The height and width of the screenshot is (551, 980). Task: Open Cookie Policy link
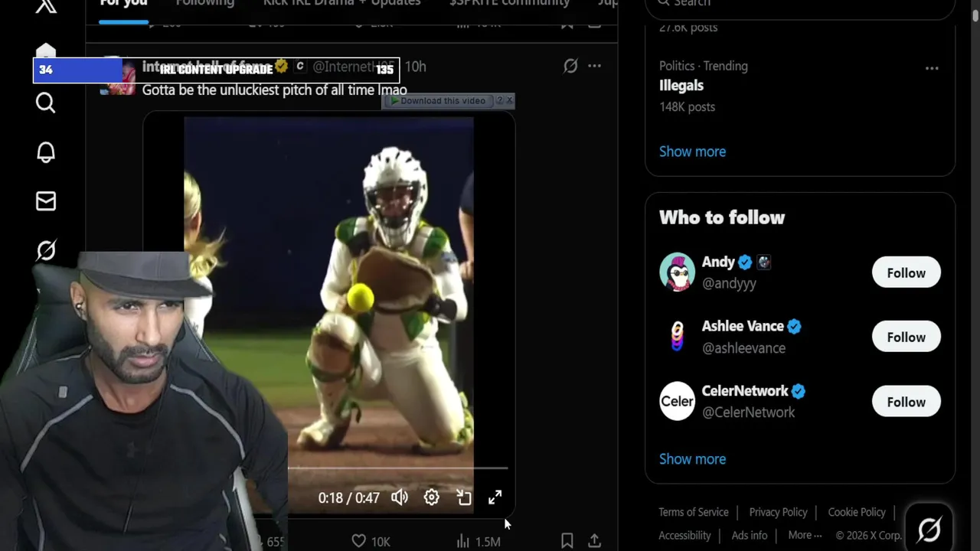tap(857, 512)
